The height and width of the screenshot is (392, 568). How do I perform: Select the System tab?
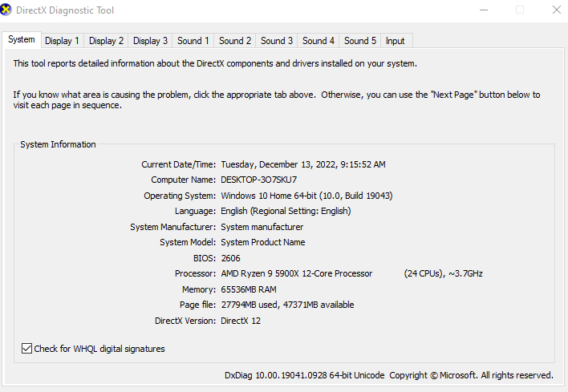click(x=22, y=39)
